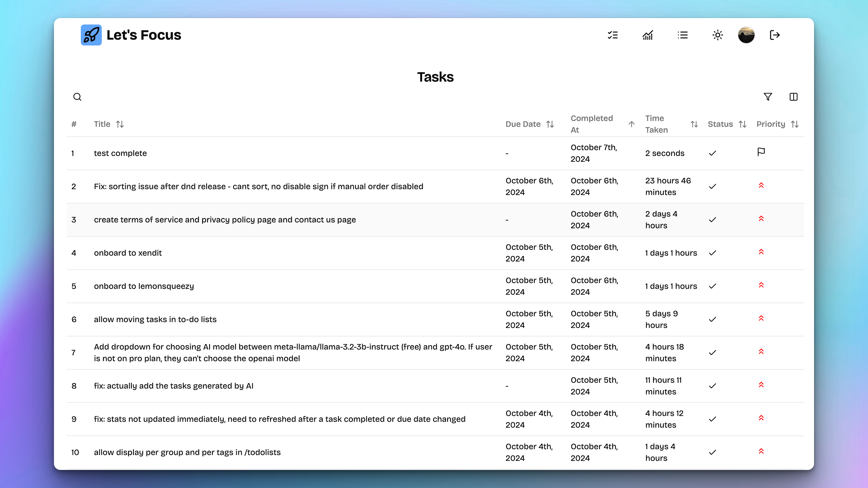The height and width of the screenshot is (488, 868).
Task: Click the Let's Focus title link
Action: (x=143, y=35)
